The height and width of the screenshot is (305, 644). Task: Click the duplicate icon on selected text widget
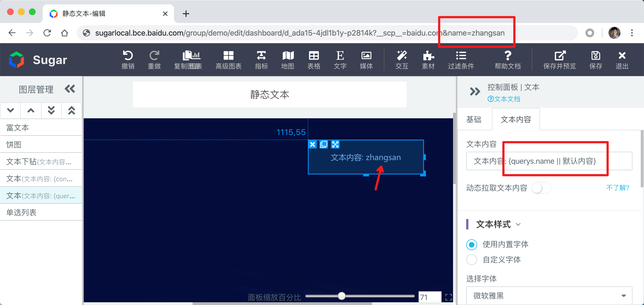[x=324, y=144]
